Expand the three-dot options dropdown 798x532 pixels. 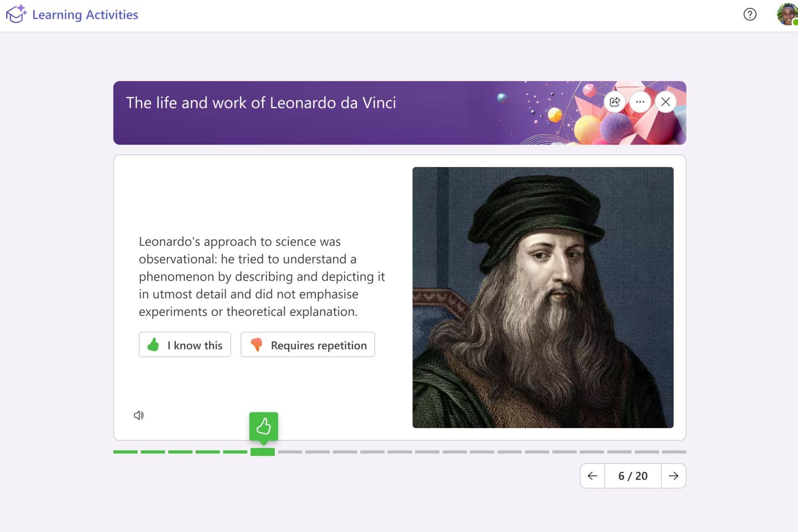tap(640, 101)
